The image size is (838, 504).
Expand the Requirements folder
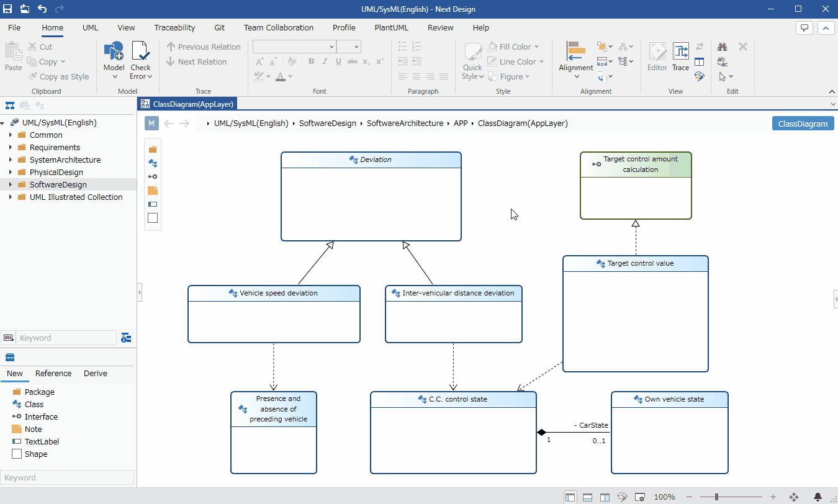click(x=11, y=147)
